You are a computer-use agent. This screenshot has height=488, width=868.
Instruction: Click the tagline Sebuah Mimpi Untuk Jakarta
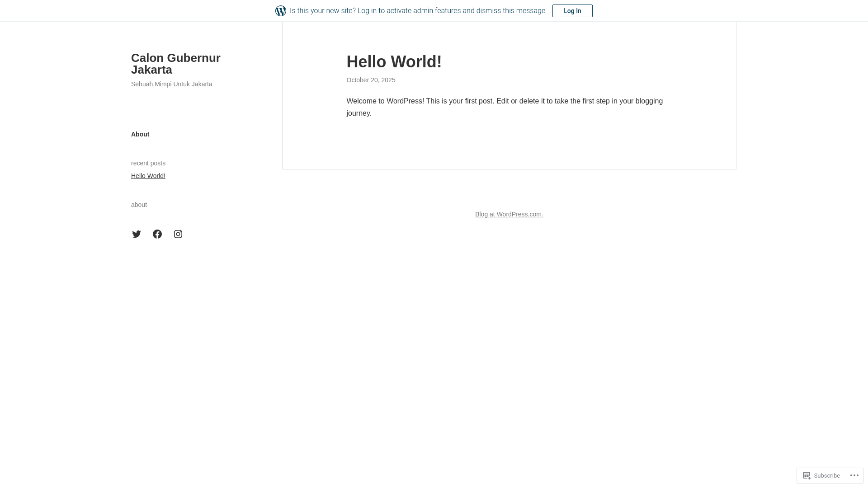tap(171, 84)
